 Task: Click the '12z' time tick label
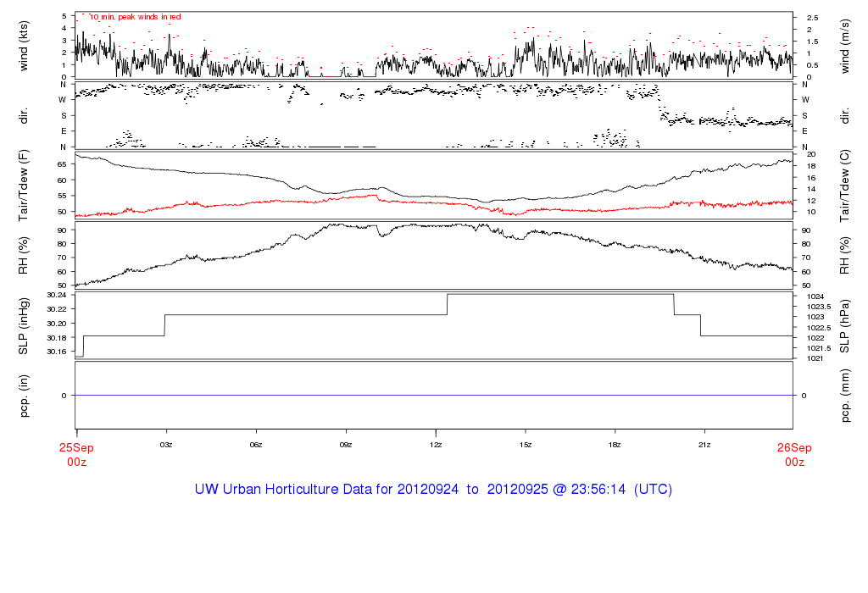436,445
